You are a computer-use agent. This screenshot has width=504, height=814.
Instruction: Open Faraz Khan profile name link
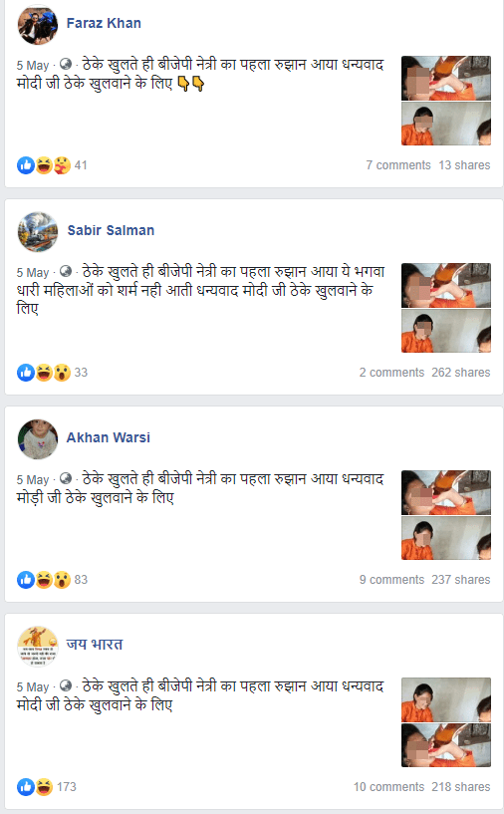[104, 23]
